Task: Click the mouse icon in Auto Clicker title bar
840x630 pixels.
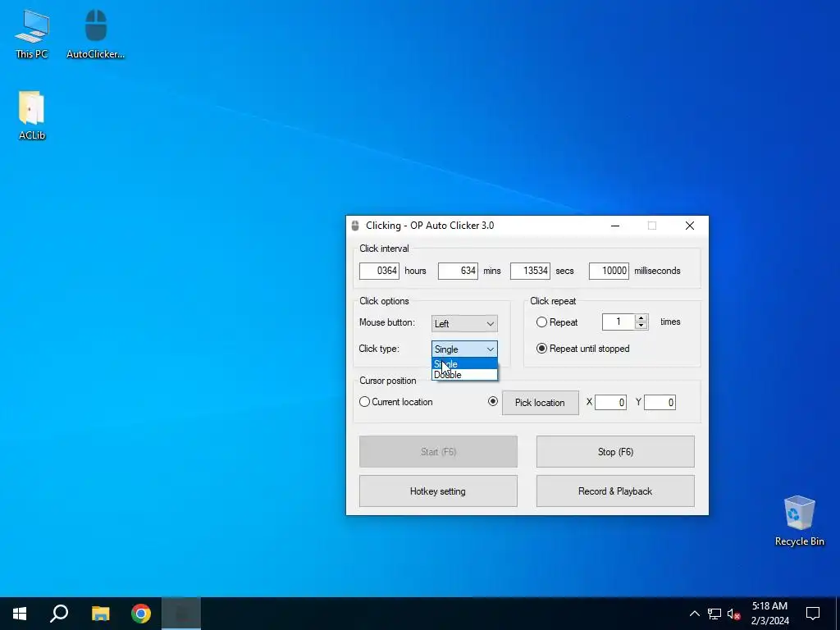Action: tap(355, 226)
